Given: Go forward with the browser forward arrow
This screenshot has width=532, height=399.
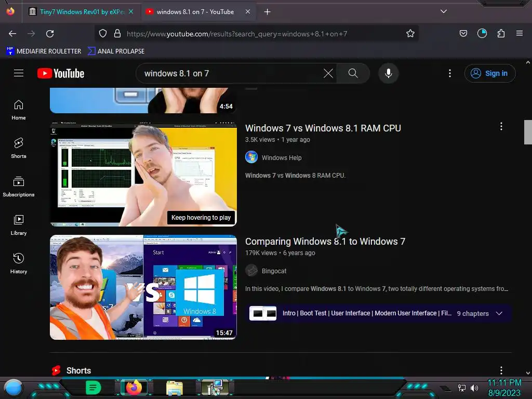Looking at the screenshot, I should click(x=31, y=34).
